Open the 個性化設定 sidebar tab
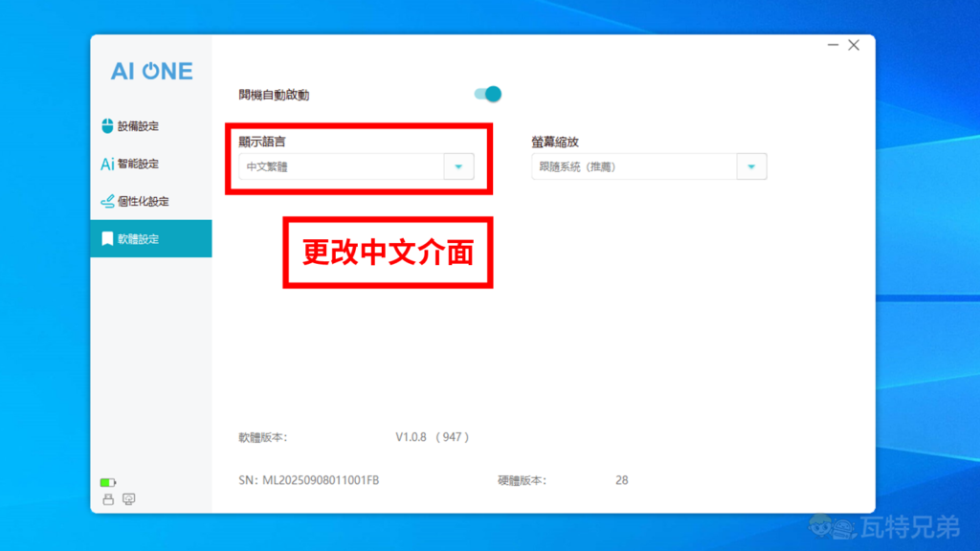980x551 pixels. (x=144, y=202)
